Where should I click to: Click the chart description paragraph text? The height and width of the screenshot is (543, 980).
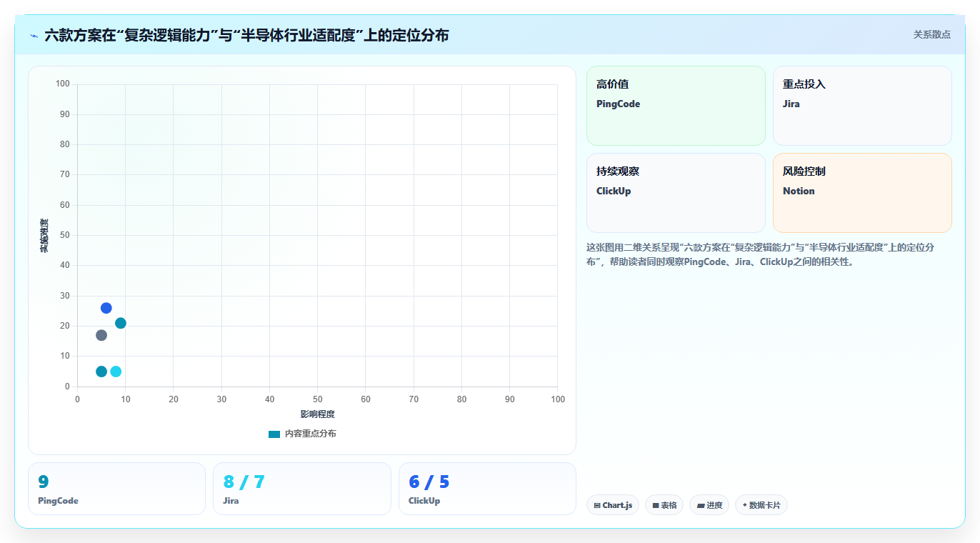pyautogui.click(x=761, y=254)
